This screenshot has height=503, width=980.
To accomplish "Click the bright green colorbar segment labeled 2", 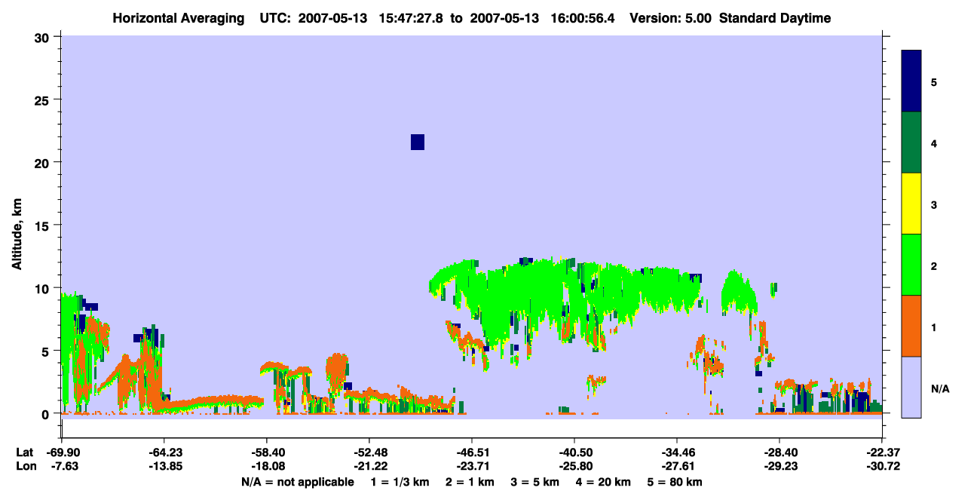I will coord(911,265).
